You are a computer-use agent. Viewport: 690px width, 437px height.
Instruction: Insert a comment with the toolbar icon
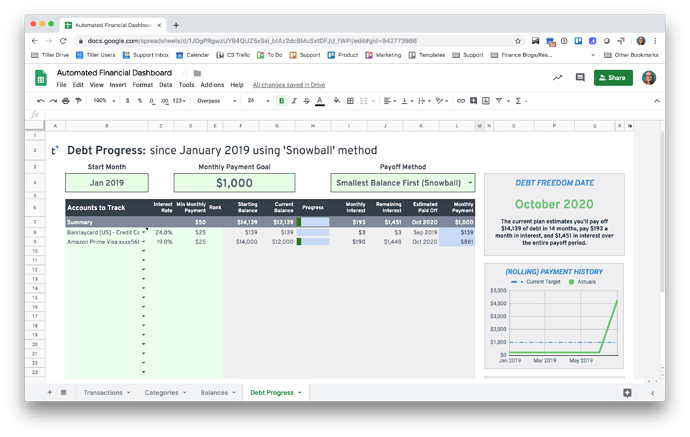(473, 101)
